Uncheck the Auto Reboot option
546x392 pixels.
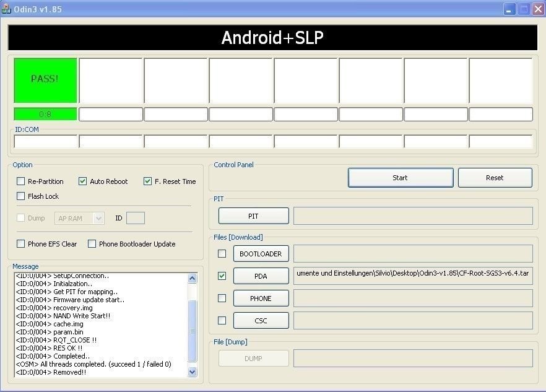pyautogui.click(x=82, y=181)
